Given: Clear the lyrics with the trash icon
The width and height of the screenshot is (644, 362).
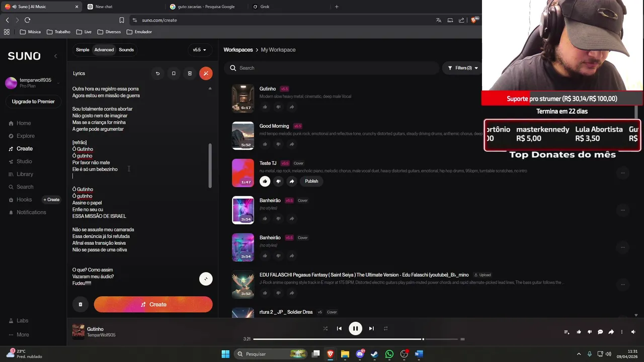Looking at the screenshot, I should [x=190, y=73].
